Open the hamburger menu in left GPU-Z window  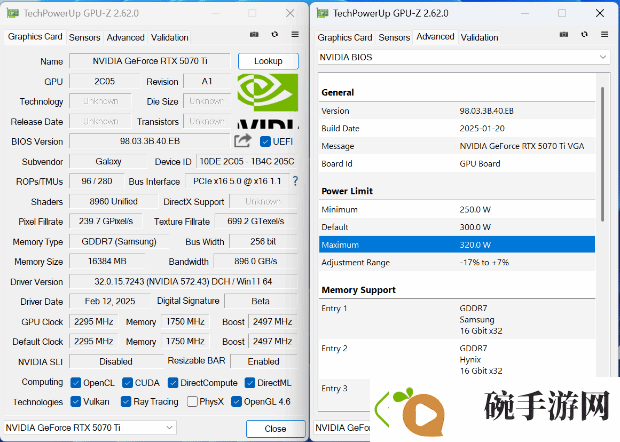click(295, 34)
